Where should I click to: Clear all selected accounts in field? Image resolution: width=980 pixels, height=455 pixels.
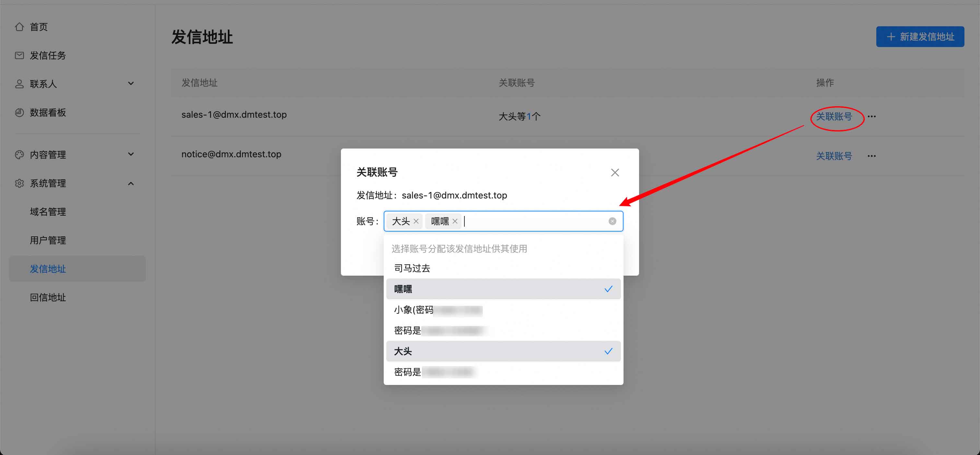612,221
